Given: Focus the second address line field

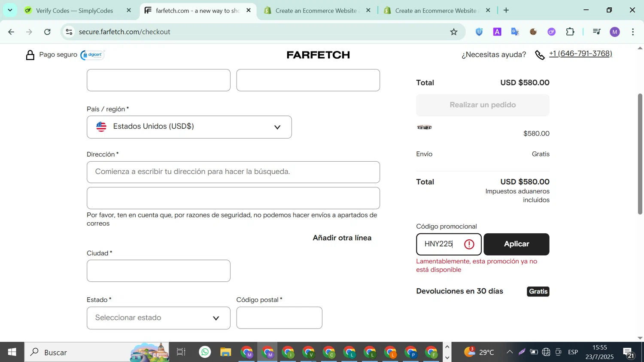Looking at the screenshot, I should (x=233, y=198).
